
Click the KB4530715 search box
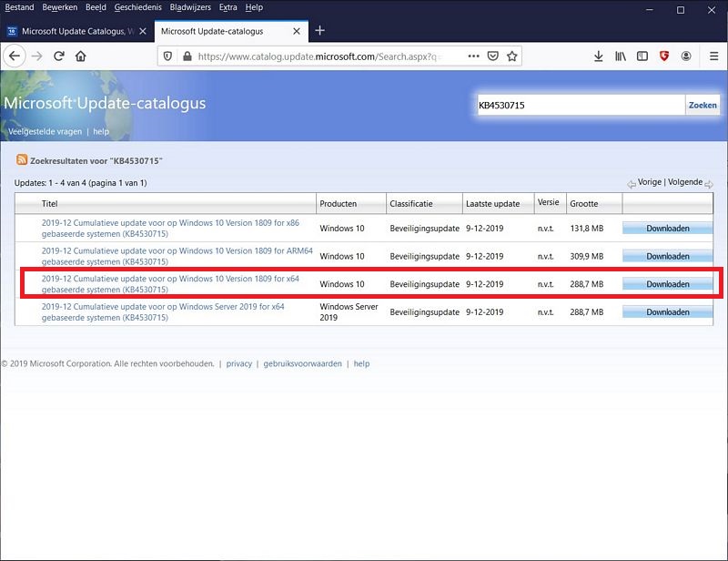tap(581, 105)
